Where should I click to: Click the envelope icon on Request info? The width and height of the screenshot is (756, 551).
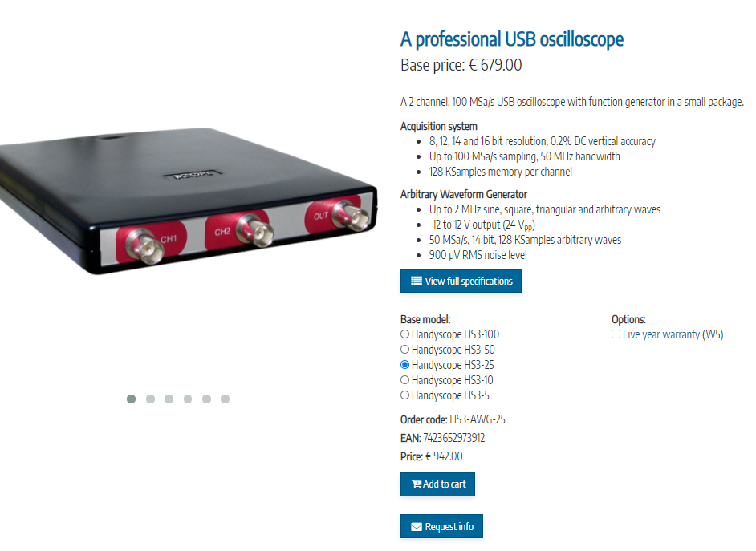click(416, 527)
